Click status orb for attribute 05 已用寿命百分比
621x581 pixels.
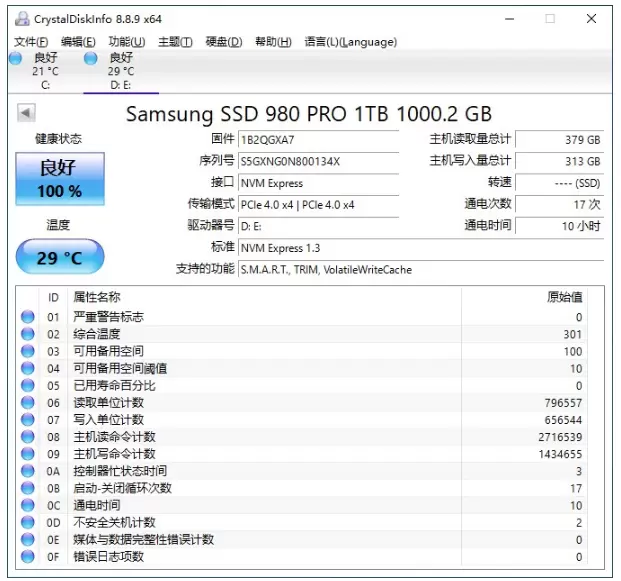point(28,386)
